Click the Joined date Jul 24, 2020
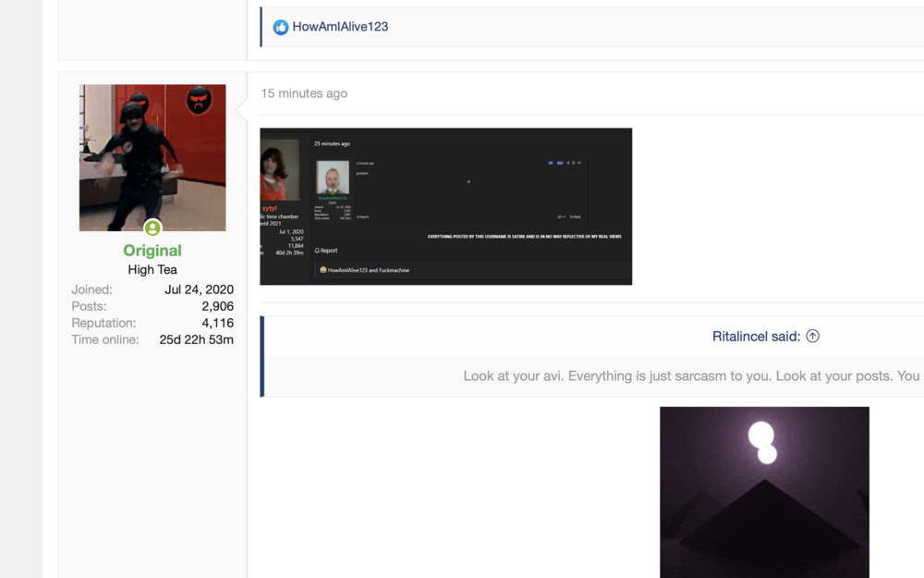The image size is (924, 578). [x=199, y=289]
